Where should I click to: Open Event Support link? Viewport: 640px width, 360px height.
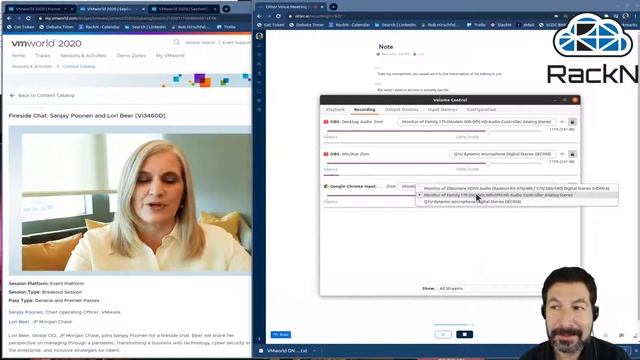click(236, 42)
